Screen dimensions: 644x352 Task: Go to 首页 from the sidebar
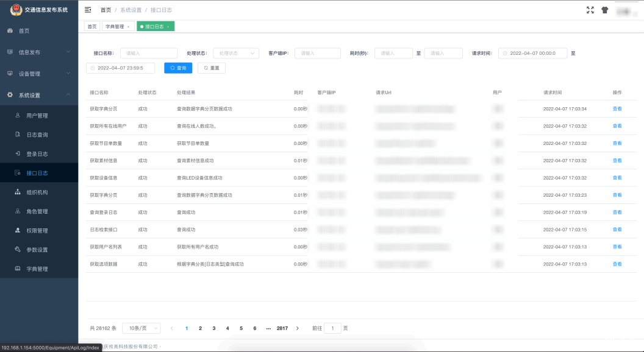30,30
